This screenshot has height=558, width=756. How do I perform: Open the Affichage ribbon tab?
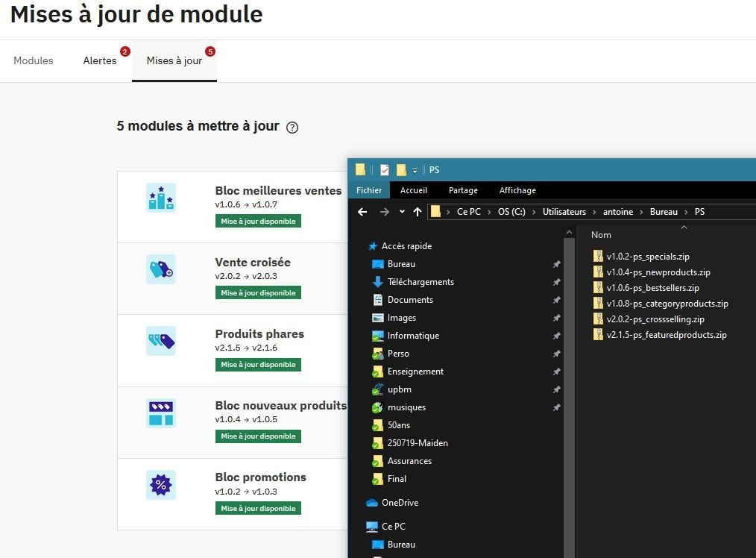point(517,190)
